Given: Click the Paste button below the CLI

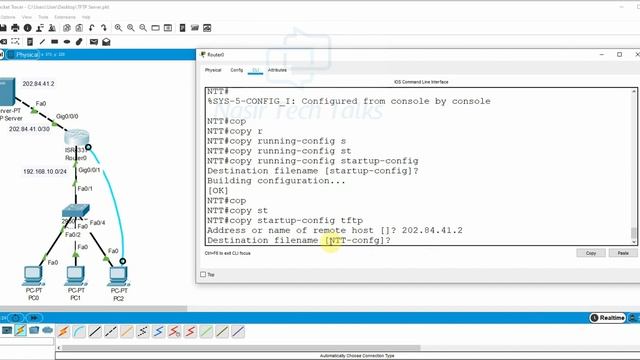Looking at the screenshot, I should (623, 253).
